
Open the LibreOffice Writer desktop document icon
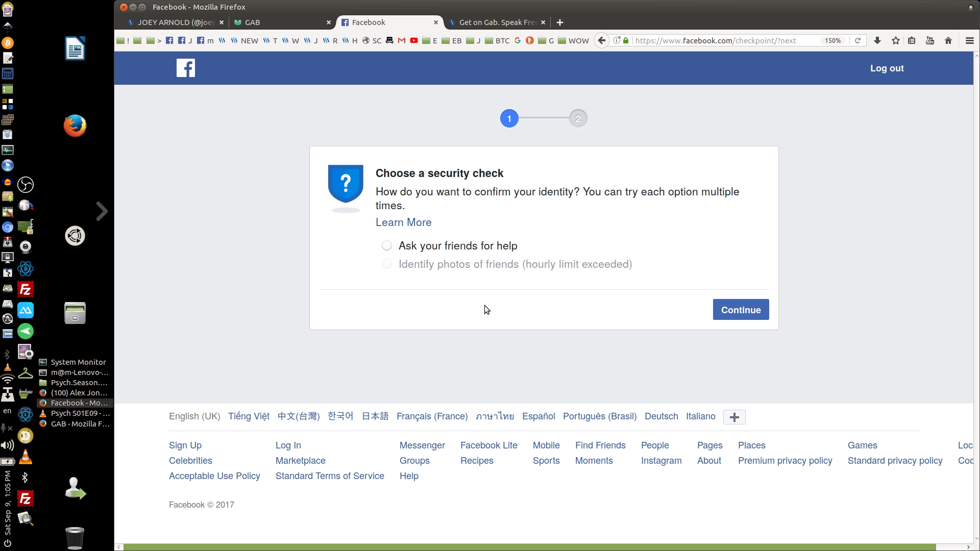75,48
